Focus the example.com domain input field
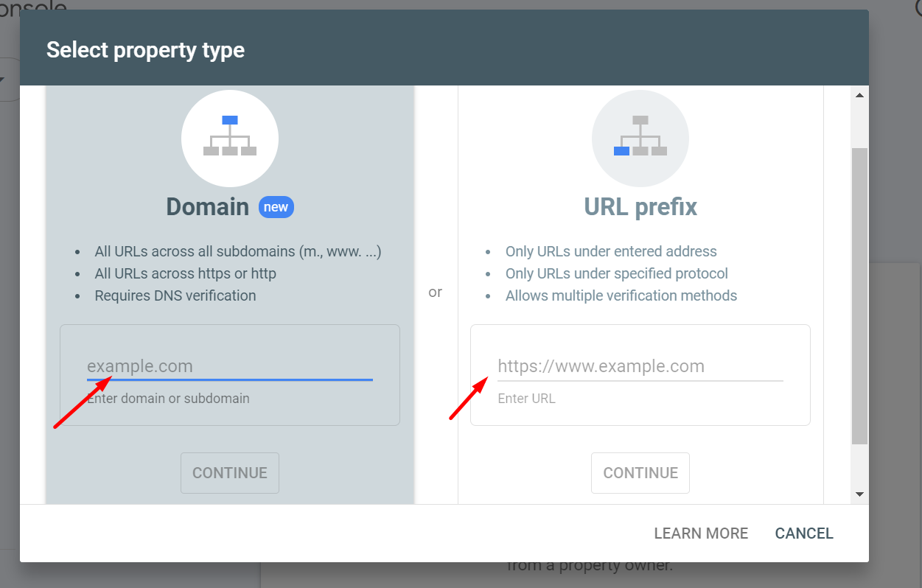This screenshot has width=922, height=588. [x=230, y=366]
